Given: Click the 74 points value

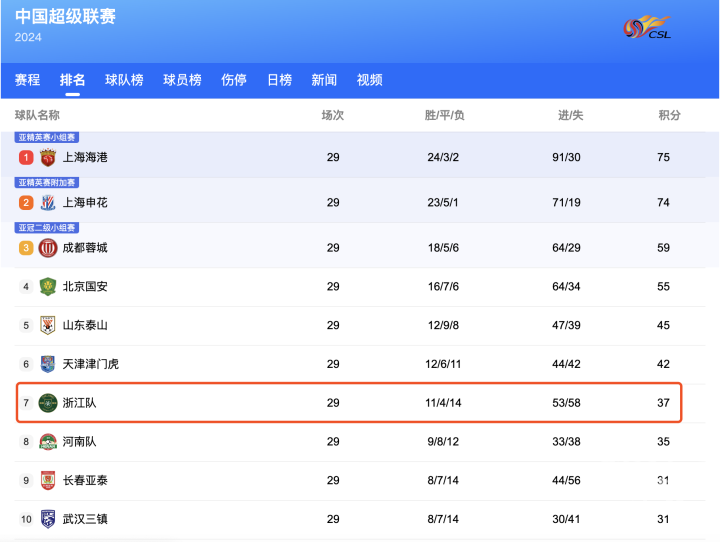Looking at the screenshot, I should pyautogui.click(x=663, y=203).
